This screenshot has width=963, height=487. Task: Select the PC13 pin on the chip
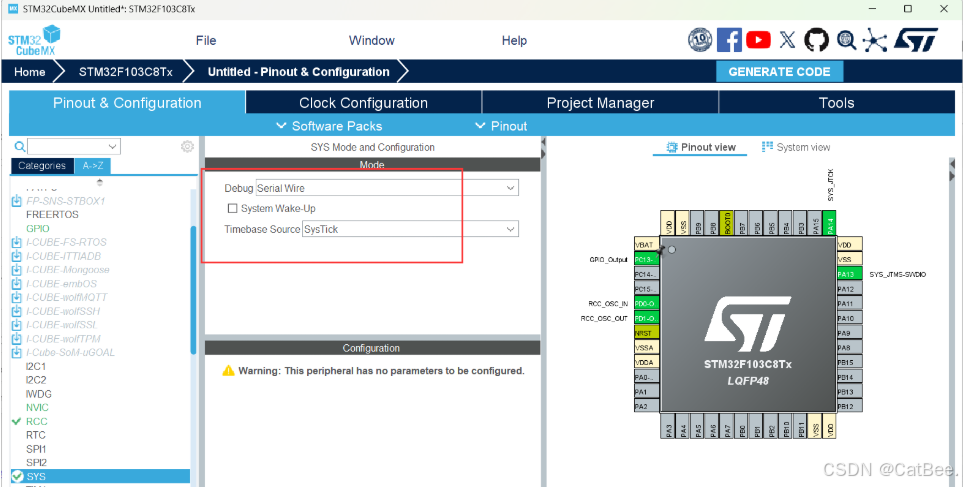click(x=646, y=259)
